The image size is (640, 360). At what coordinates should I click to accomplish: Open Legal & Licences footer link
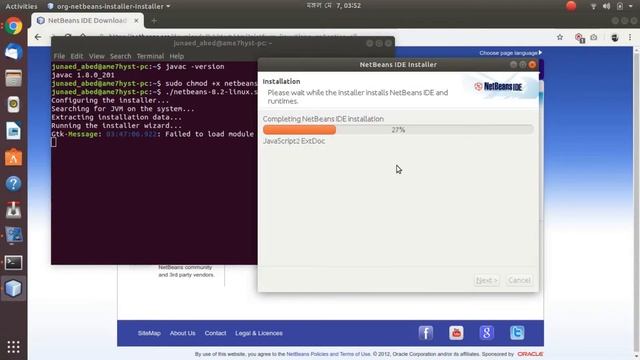tap(259, 333)
